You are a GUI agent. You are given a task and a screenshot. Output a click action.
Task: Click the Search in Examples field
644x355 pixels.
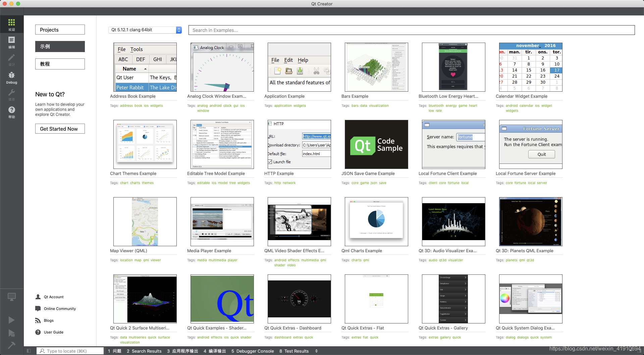pos(412,30)
